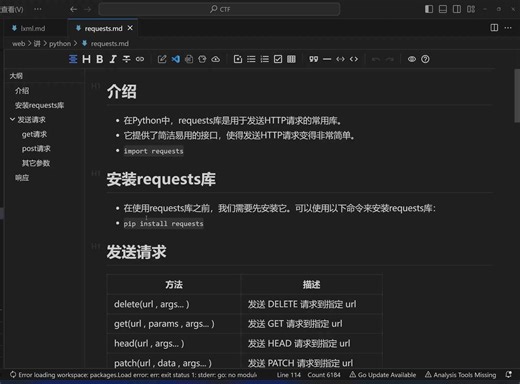Image resolution: width=520 pixels, height=384 pixels.
Task: Toggle preview with the eye icon
Action: [412, 59]
